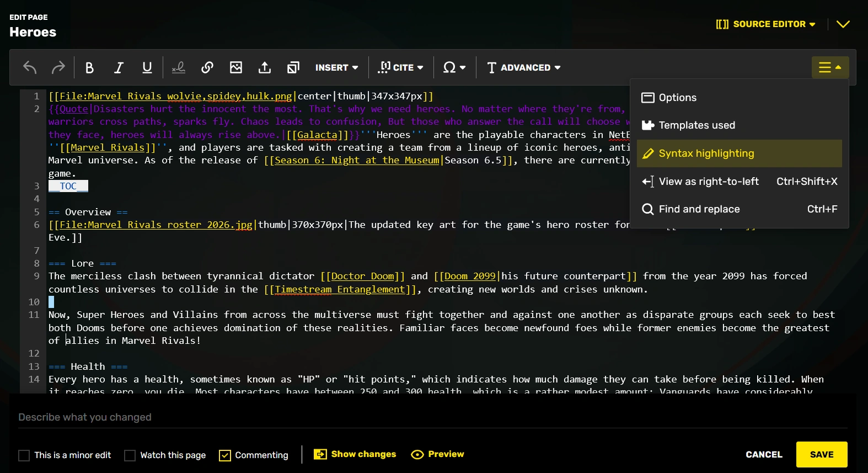Image resolution: width=868 pixels, height=473 pixels.
Task: Click the chevron beside Source Editor
Action: 843,24
